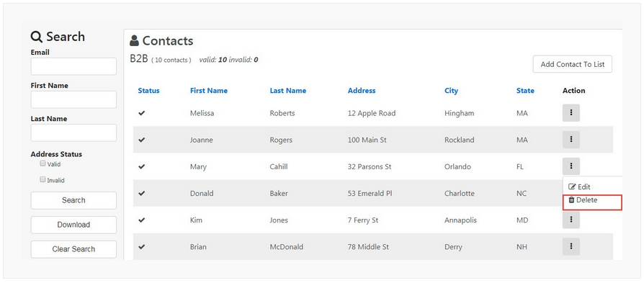Select the last name Roberts

click(x=282, y=113)
